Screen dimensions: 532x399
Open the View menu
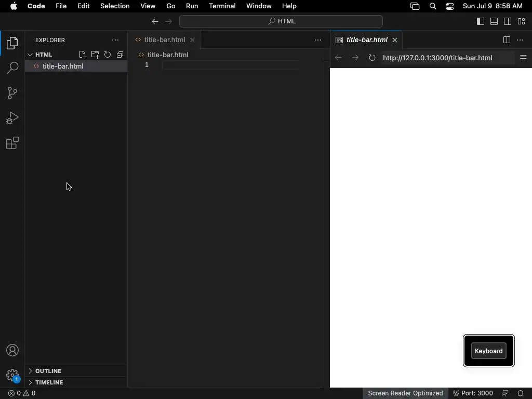(148, 6)
